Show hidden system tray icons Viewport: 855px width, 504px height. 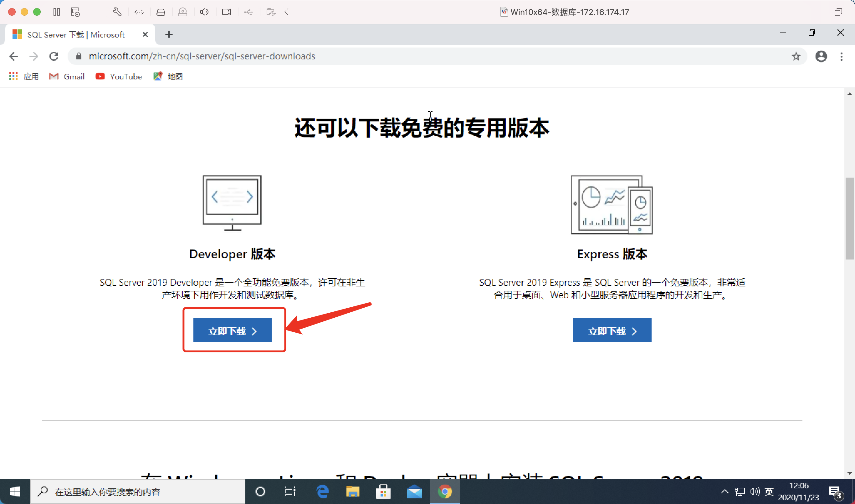point(724,491)
